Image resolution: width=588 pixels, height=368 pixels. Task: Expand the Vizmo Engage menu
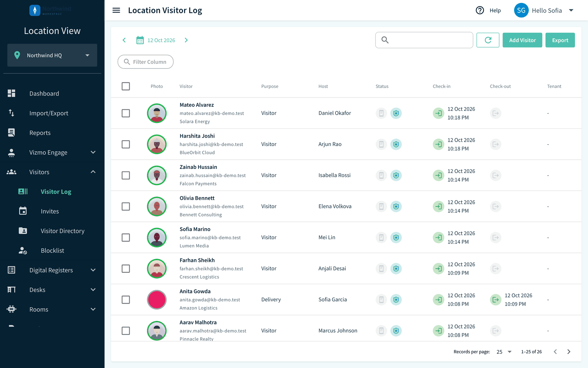pos(52,152)
